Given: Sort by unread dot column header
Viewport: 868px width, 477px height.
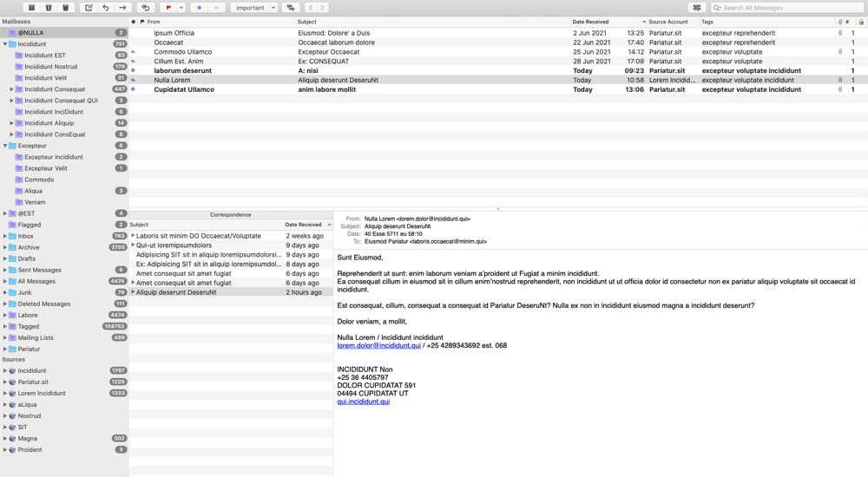Looking at the screenshot, I should pyautogui.click(x=134, y=22).
